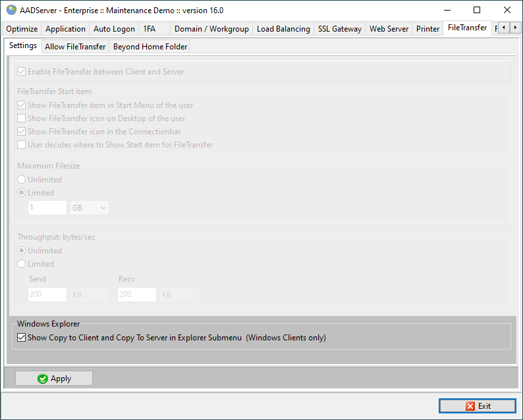Image resolution: width=523 pixels, height=420 pixels.
Task: Check Show FileTransfer icon on Desktop
Action: (22, 118)
